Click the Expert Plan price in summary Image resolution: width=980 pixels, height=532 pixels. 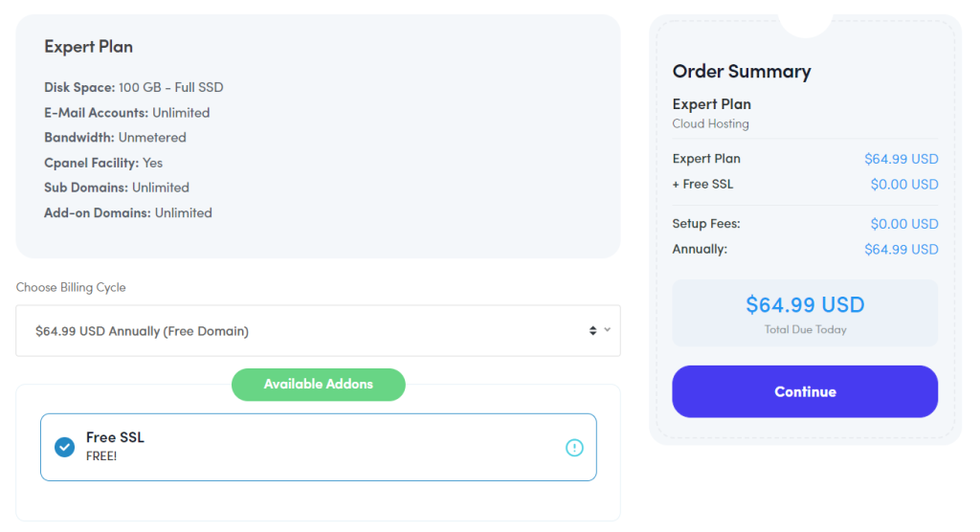tap(902, 159)
